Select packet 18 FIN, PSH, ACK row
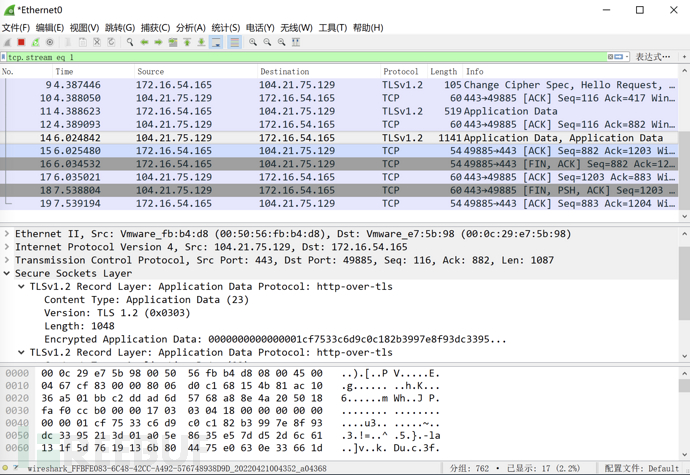The height and width of the screenshot is (475, 690). coord(339,190)
